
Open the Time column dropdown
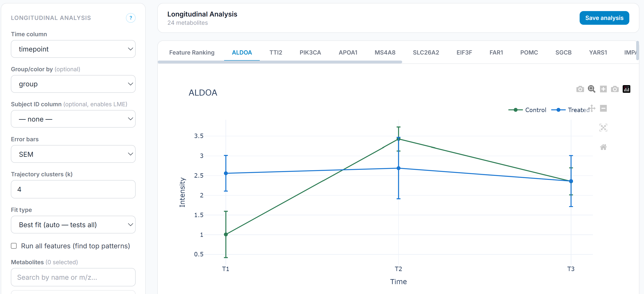73,49
